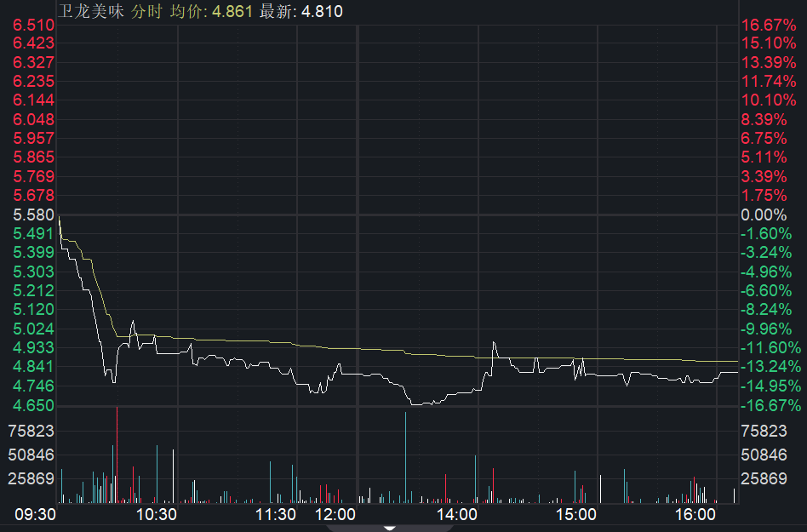The height and width of the screenshot is (532, 807).
Task: Click the 6.510 top price label
Action: click(x=32, y=25)
